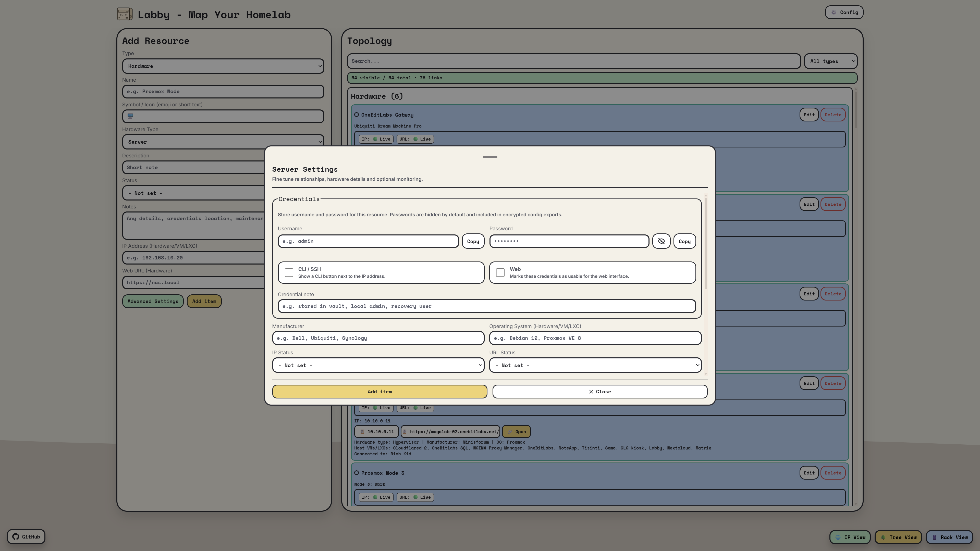Select OneBitLabs Gatway status circle
This screenshot has width=980, height=551.
(x=357, y=115)
